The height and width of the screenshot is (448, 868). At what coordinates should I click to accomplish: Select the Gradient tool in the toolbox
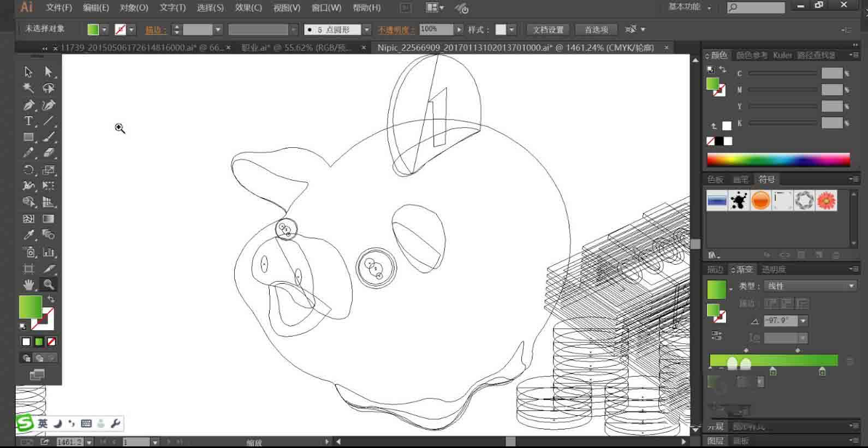coord(49,219)
